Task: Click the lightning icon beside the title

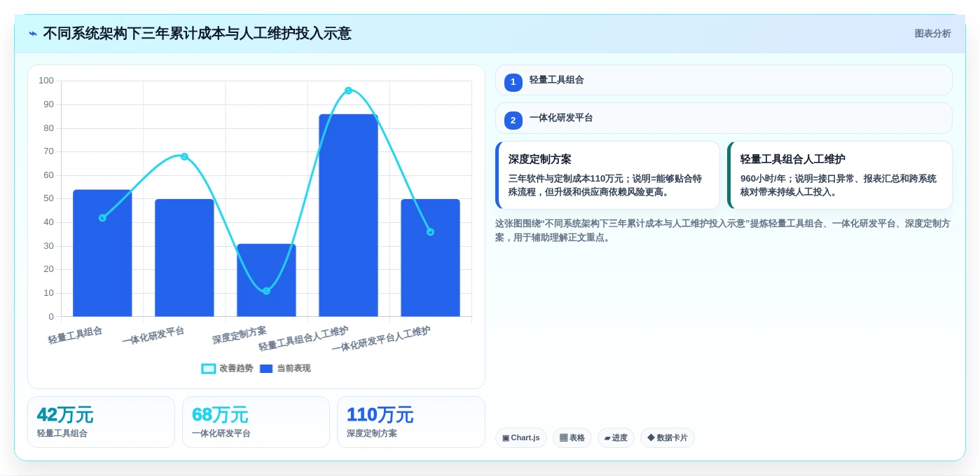Action: [33, 34]
